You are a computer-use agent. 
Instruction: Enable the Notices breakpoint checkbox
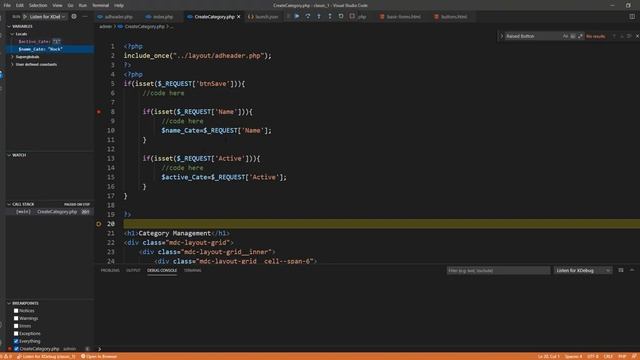[16, 311]
